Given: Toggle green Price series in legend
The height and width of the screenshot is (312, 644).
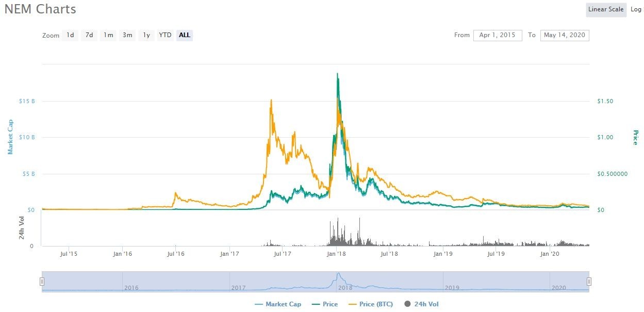Looking at the screenshot, I should pos(324,304).
